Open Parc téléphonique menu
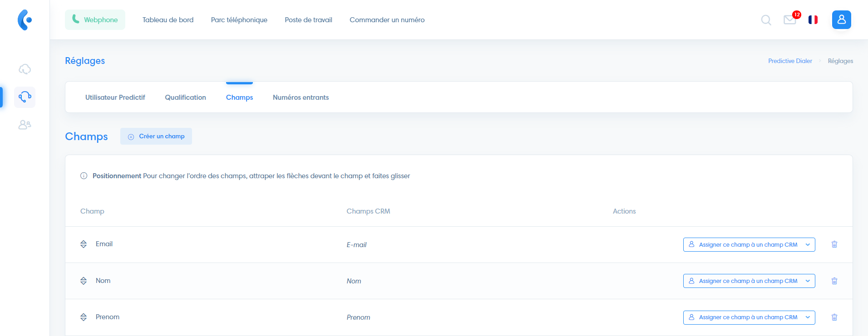This screenshot has width=868, height=336. (x=239, y=20)
